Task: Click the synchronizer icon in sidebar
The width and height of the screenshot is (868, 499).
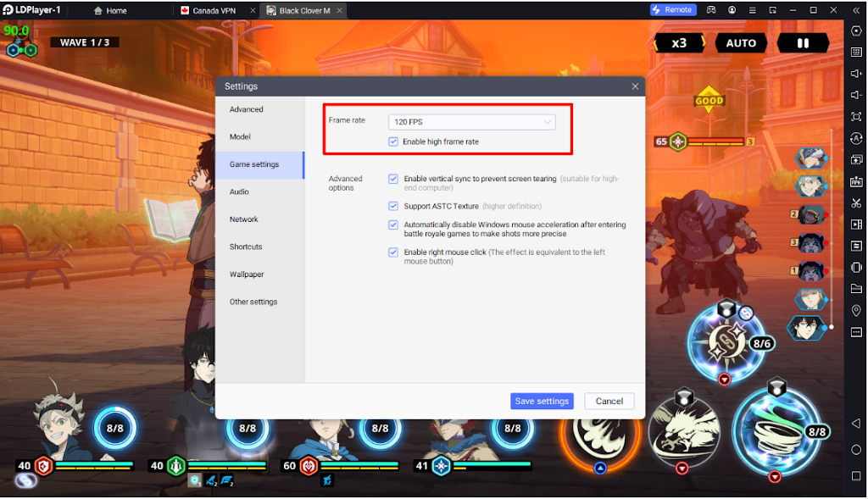Action: point(856,247)
